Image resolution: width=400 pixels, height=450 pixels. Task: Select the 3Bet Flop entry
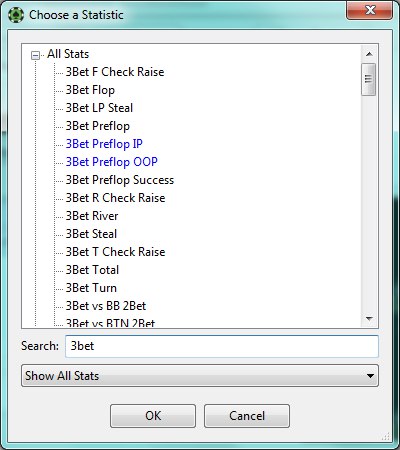coord(90,90)
